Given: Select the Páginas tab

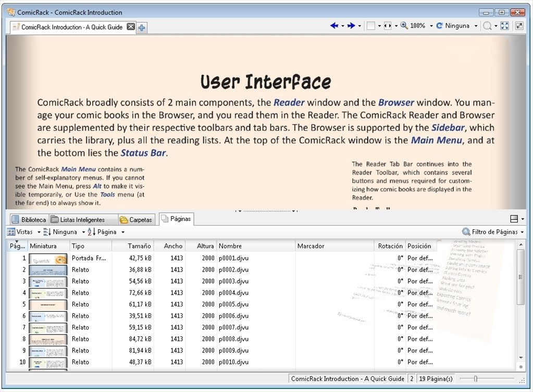Looking at the screenshot, I should tap(177, 218).
